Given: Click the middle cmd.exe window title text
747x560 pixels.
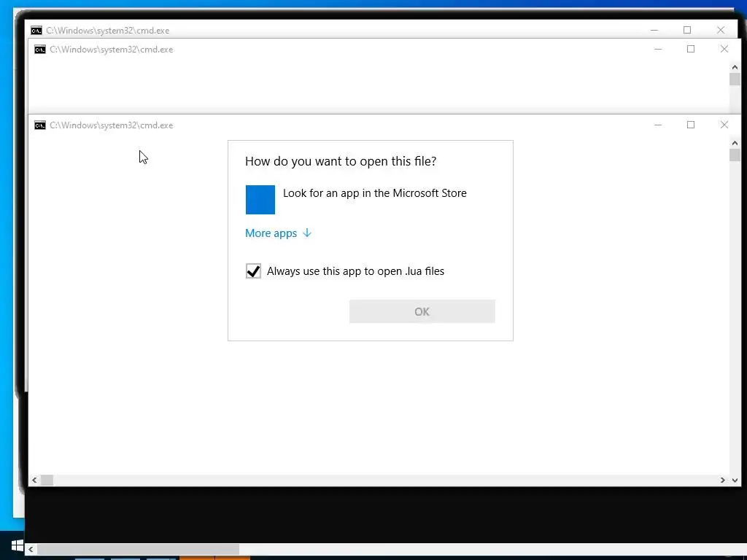Looking at the screenshot, I should click(111, 50).
